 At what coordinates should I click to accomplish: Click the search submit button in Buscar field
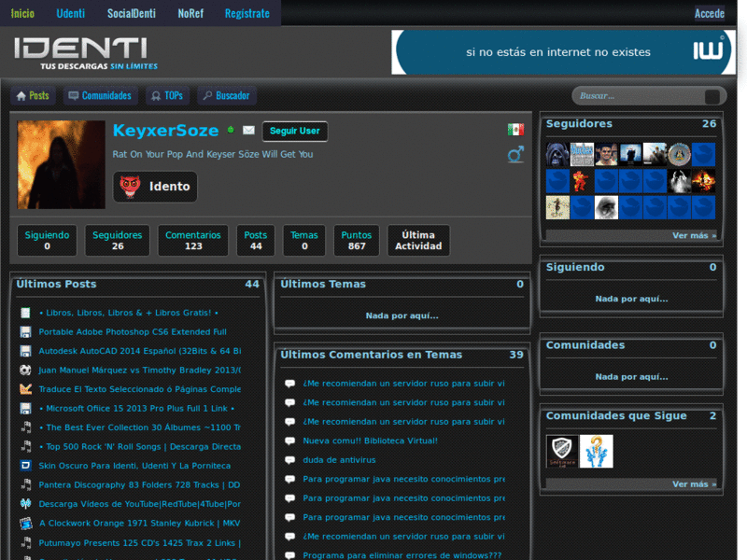[712, 96]
